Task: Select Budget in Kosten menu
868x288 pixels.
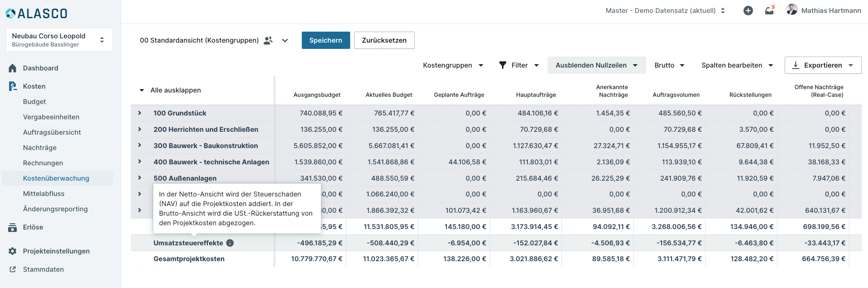Action: coord(34,102)
